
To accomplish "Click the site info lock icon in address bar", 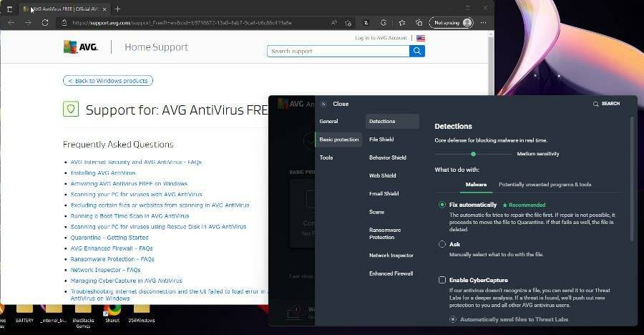I will 64,23.
